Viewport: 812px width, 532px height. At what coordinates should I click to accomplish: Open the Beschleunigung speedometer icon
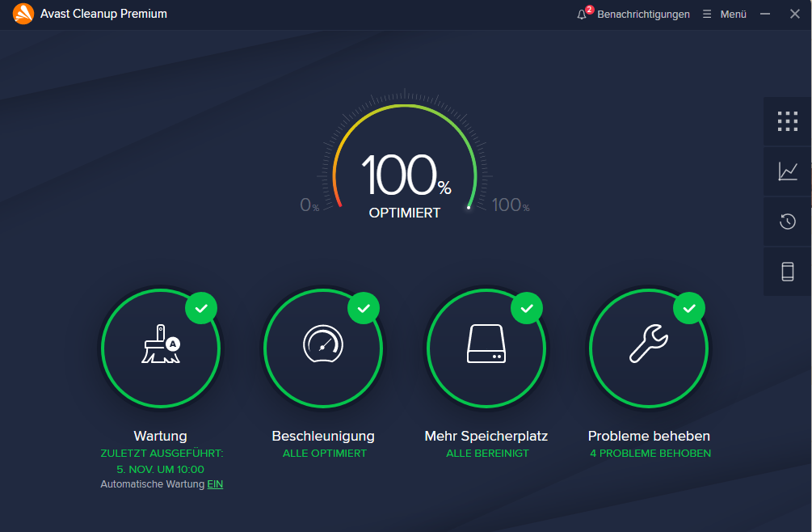point(323,346)
